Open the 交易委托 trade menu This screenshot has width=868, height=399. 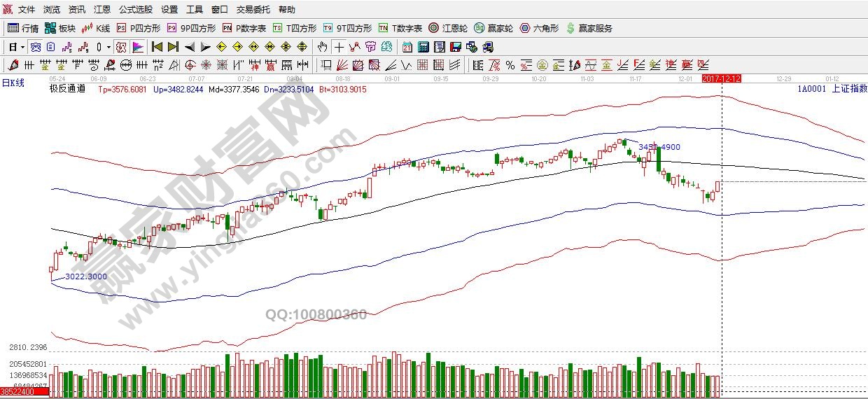click(x=252, y=10)
